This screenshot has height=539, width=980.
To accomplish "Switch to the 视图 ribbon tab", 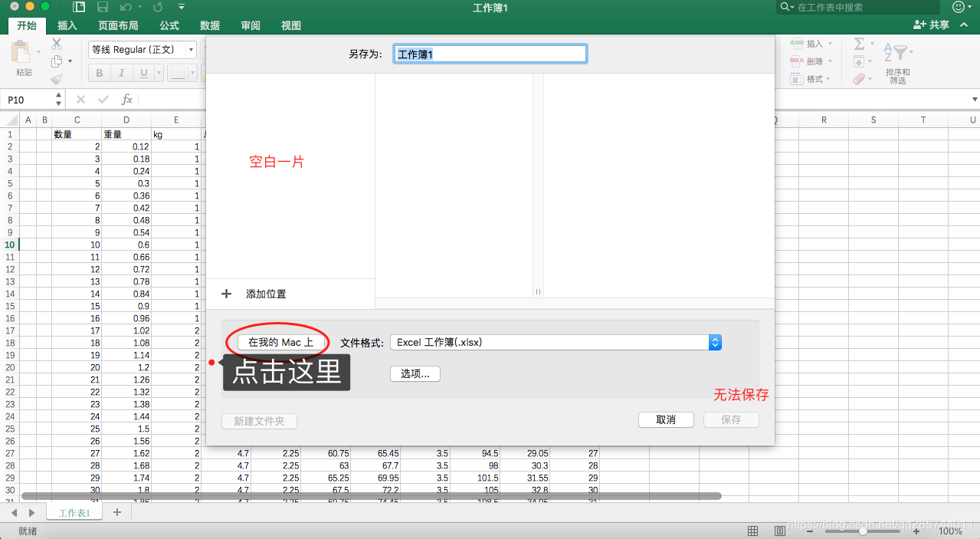I will click(291, 25).
